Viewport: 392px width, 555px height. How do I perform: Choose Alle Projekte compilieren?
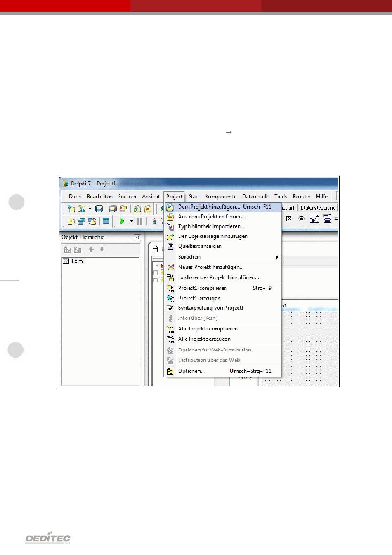tap(223, 329)
